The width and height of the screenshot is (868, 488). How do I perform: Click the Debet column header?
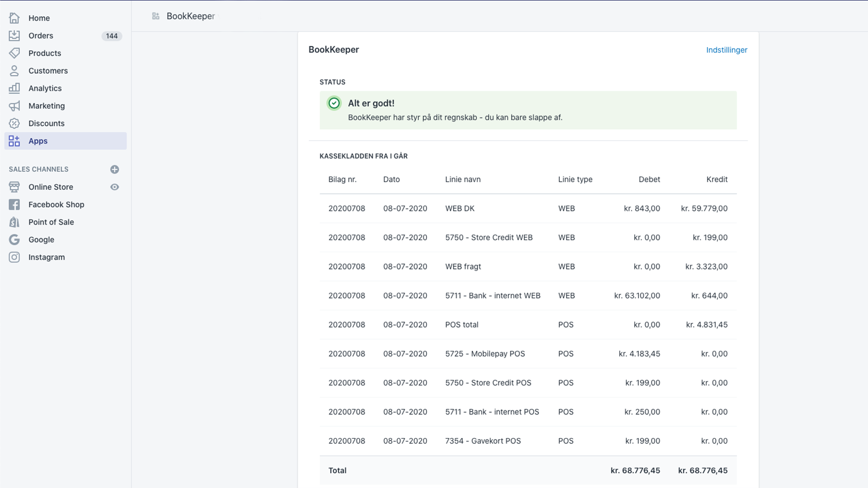tap(649, 179)
